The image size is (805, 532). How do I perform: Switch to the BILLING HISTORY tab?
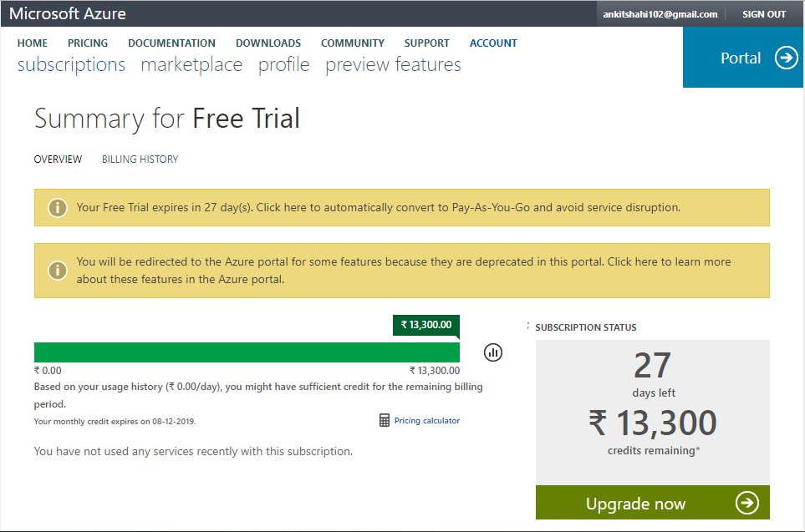click(140, 160)
